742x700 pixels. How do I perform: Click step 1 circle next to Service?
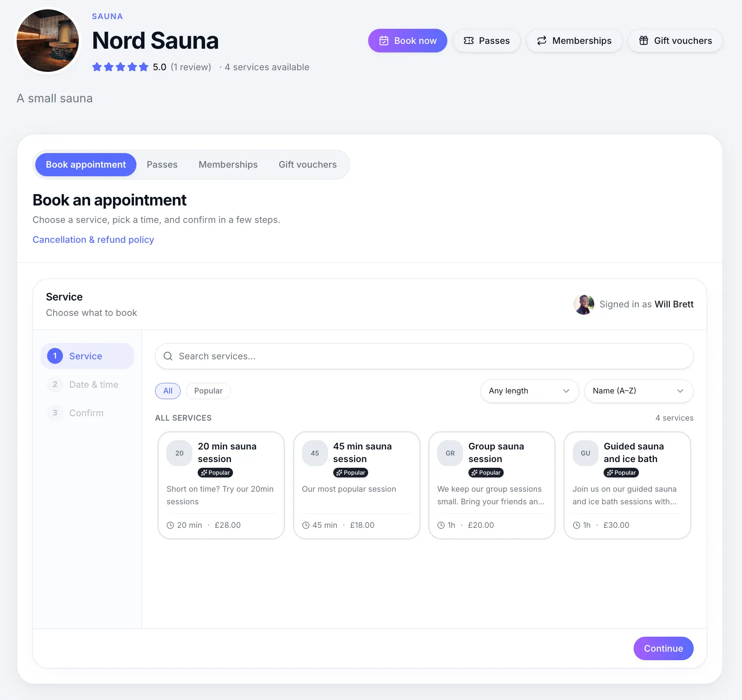pos(55,356)
